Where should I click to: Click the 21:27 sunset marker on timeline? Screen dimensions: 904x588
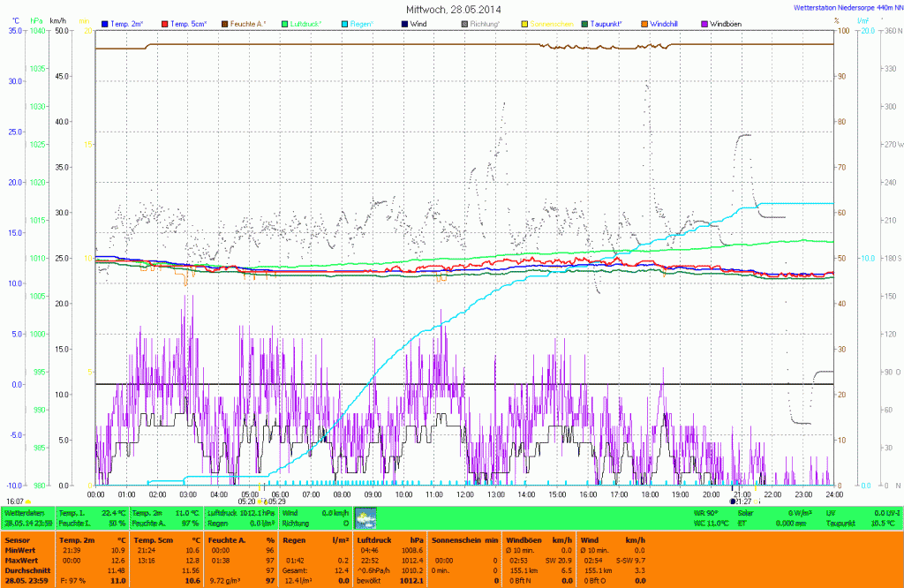pyautogui.click(x=742, y=501)
